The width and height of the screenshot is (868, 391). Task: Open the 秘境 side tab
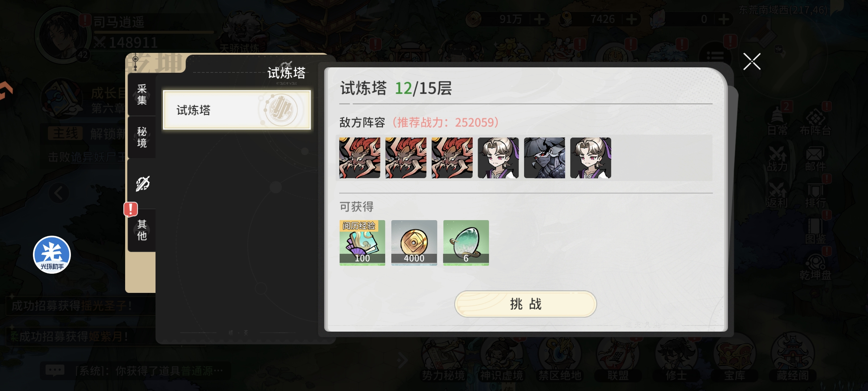point(142,137)
